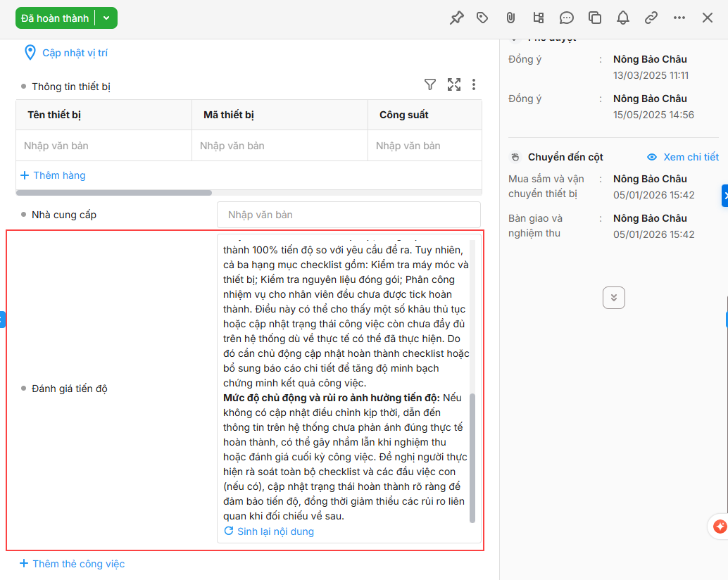Screen dimensions: 728x580
Task: Click the Đã hoàn thành status button
Action: click(x=55, y=18)
